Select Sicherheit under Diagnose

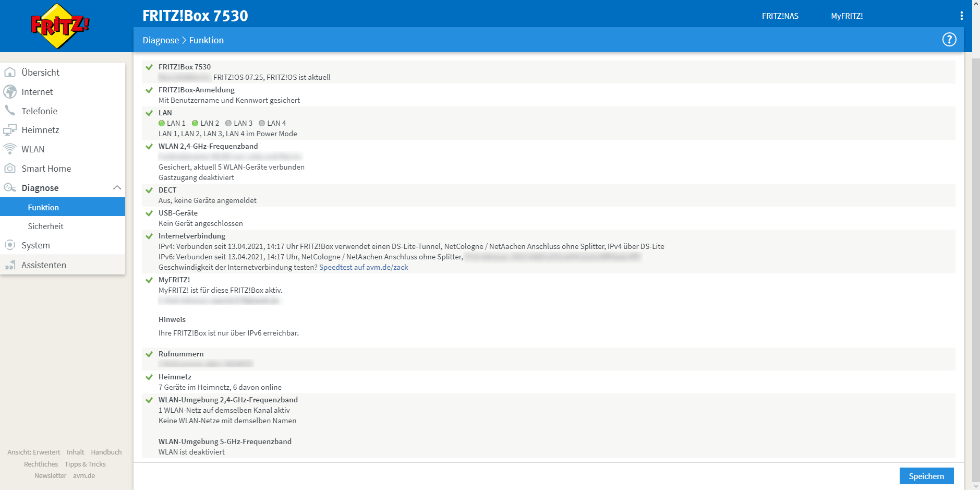pyautogui.click(x=63, y=226)
